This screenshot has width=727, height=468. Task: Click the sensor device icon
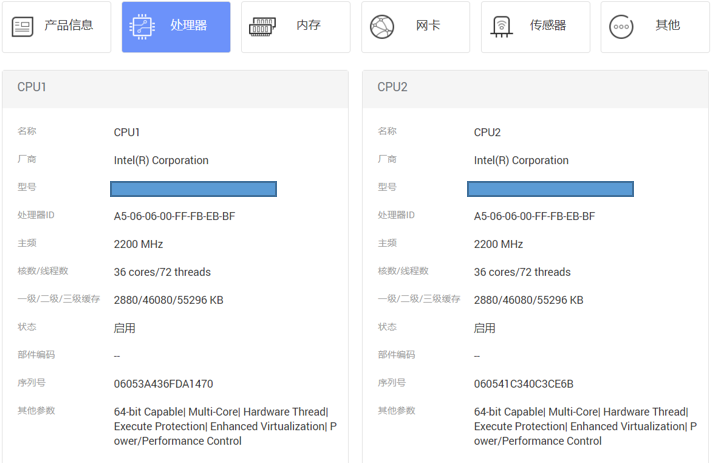coord(502,27)
